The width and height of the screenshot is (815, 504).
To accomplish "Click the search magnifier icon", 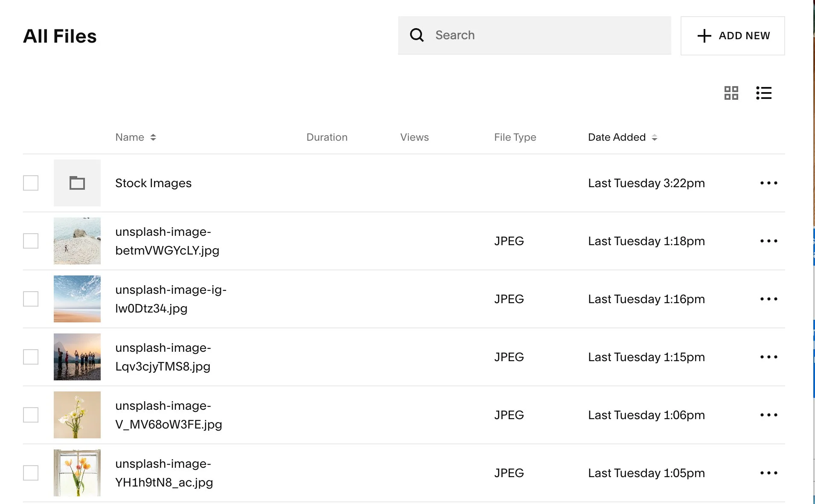I will coord(416,35).
